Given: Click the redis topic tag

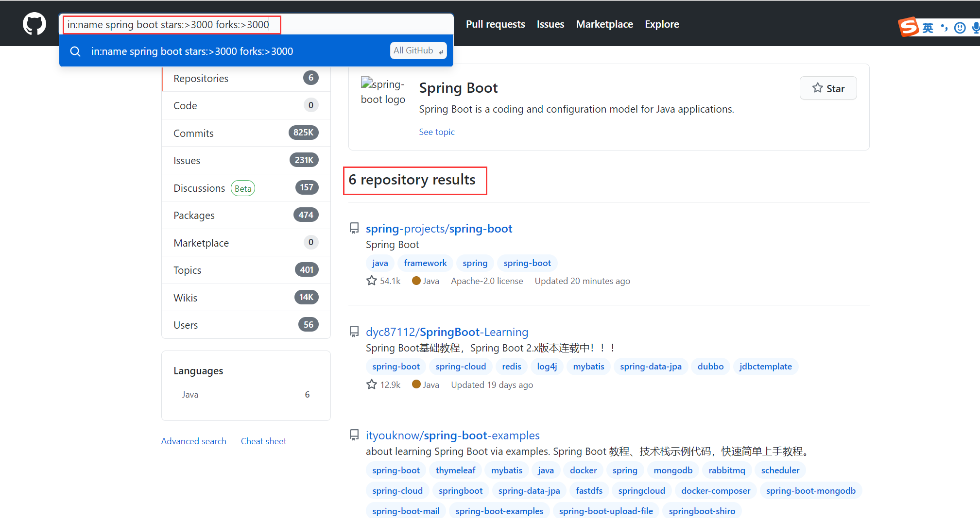Looking at the screenshot, I should (511, 366).
